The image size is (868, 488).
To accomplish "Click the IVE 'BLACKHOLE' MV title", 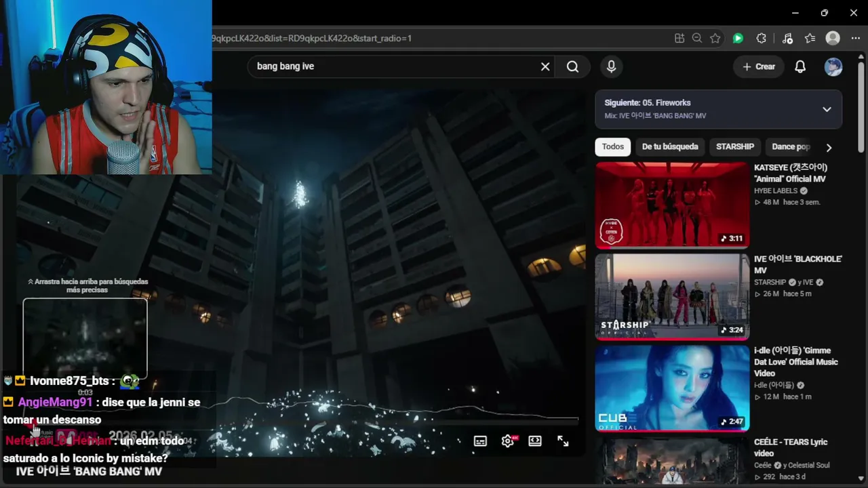I will pos(797,264).
